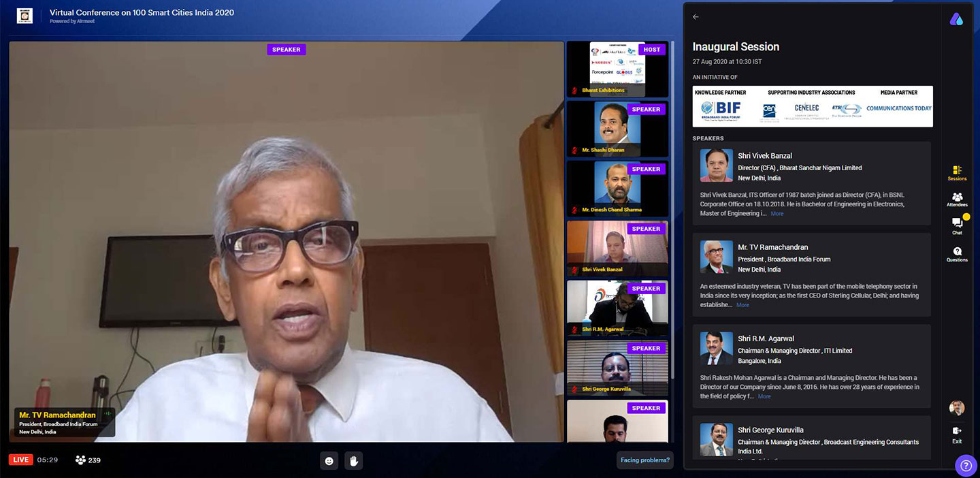Select Shri Vivek Banzal video thumbnail
The height and width of the screenshot is (478, 980).
coord(617,249)
